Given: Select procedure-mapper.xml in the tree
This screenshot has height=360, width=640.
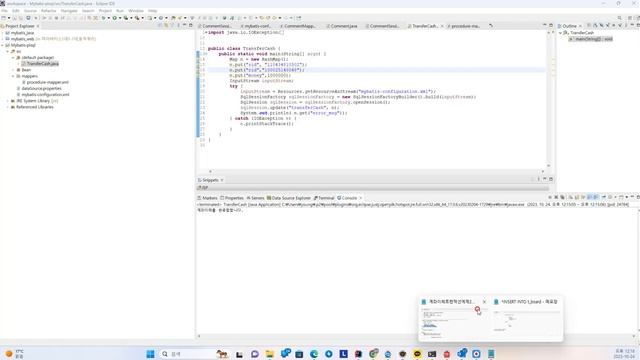Looking at the screenshot, I should pyautogui.click(x=45, y=82).
